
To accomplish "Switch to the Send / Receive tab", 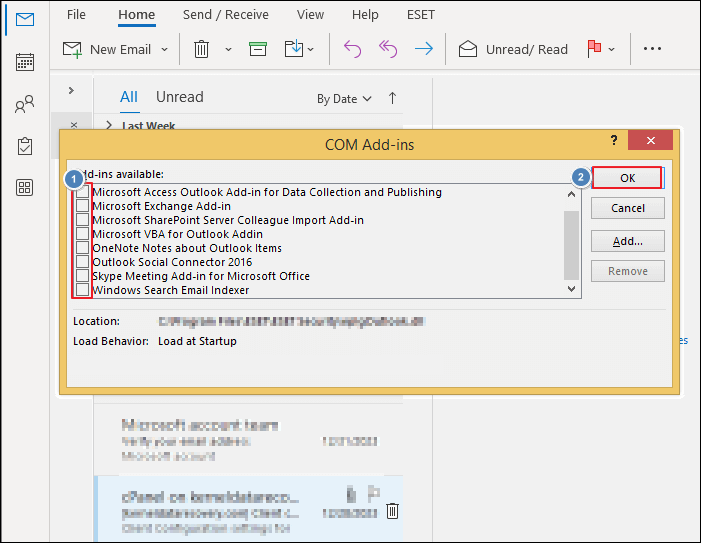I will pyautogui.click(x=225, y=15).
